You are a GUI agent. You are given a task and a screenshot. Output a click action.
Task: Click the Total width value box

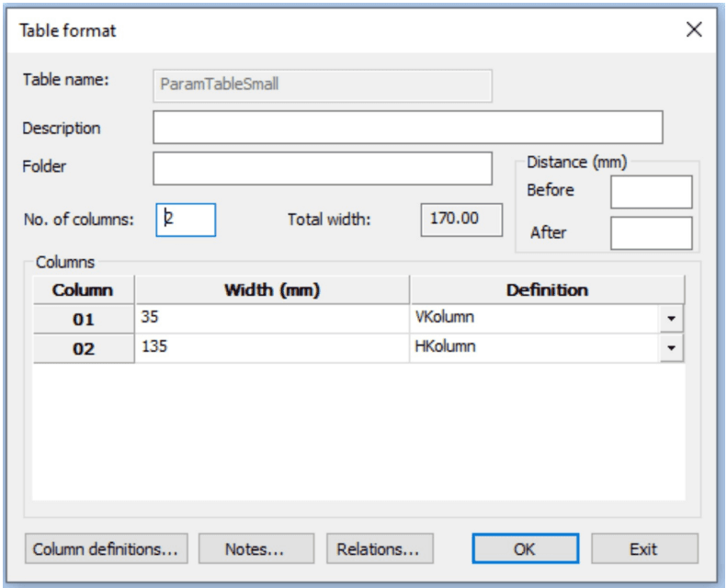(461, 220)
